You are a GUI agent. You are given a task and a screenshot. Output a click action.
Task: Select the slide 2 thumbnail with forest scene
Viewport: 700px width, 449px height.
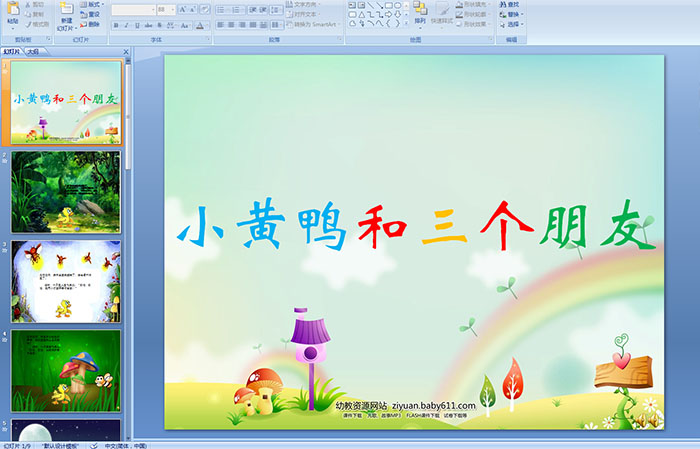[66, 192]
